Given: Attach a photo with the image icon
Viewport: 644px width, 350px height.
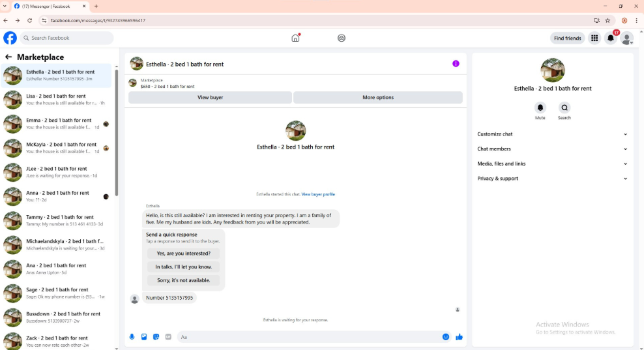Looking at the screenshot, I should point(144,337).
